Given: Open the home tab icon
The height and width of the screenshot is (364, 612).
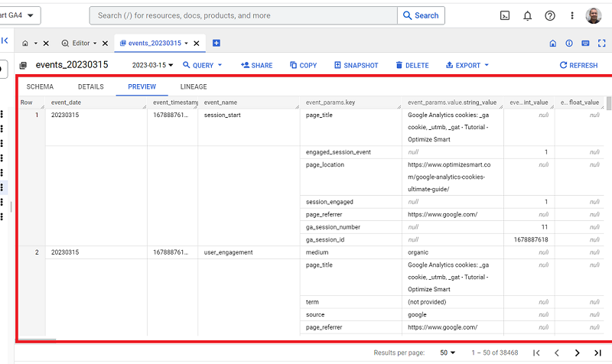Looking at the screenshot, I should pyautogui.click(x=25, y=44).
